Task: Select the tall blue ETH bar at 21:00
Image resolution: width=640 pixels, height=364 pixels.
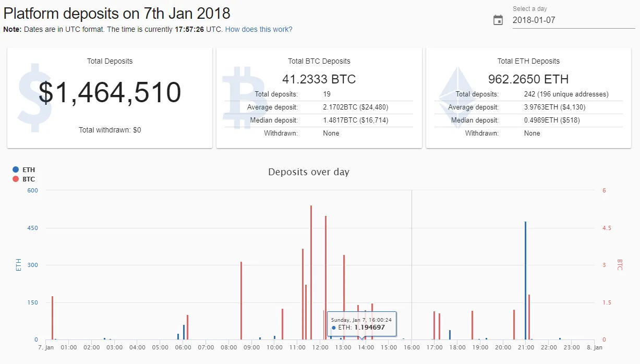Action: tap(526, 281)
